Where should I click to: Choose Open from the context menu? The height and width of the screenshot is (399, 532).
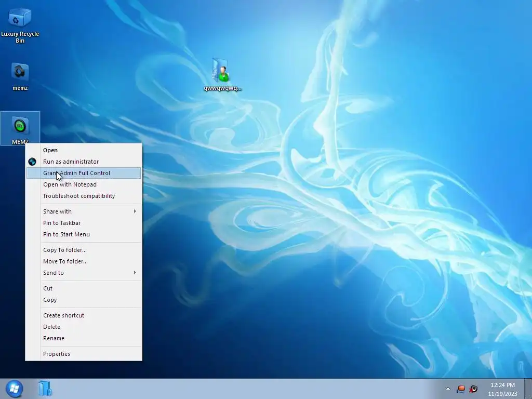point(84,150)
